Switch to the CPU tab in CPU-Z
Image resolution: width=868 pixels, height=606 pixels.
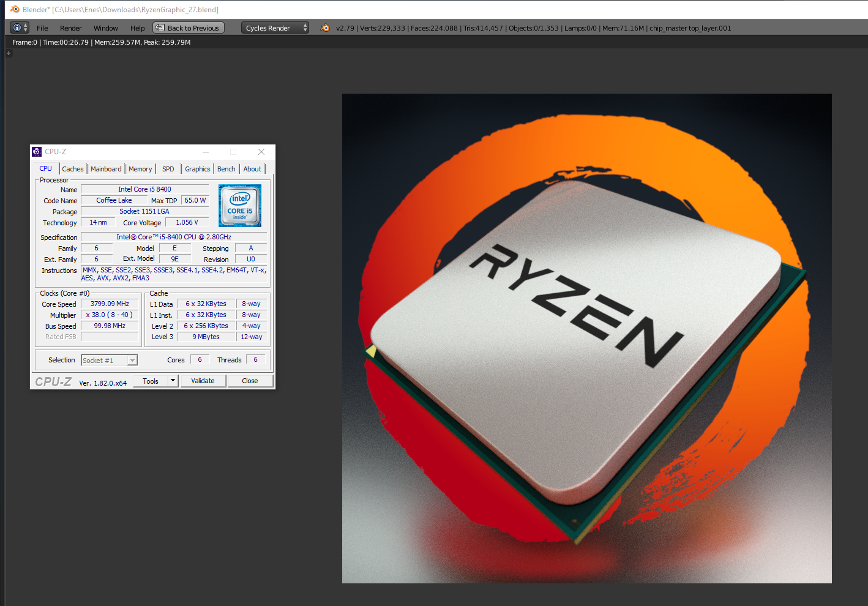[46, 168]
